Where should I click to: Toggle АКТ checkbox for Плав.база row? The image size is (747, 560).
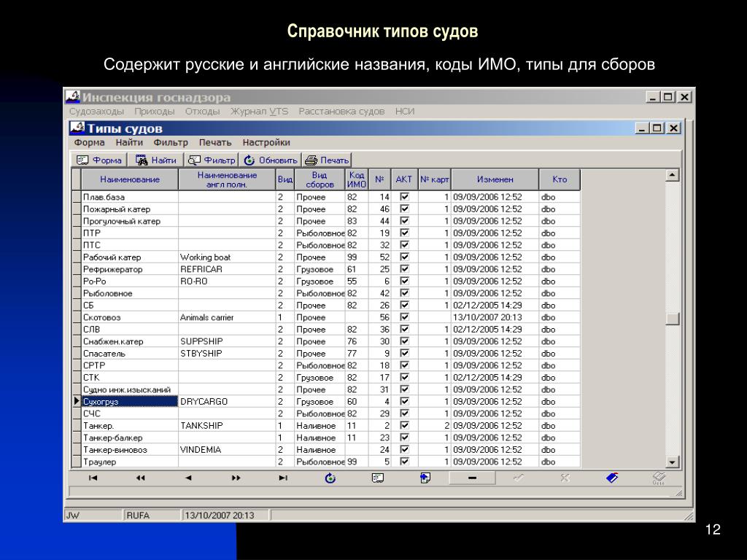pyautogui.click(x=404, y=196)
